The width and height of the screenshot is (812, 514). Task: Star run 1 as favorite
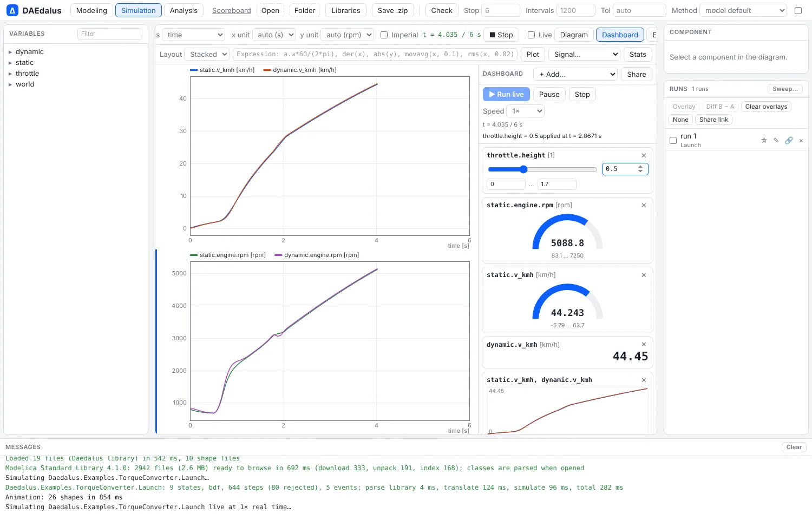point(764,140)
